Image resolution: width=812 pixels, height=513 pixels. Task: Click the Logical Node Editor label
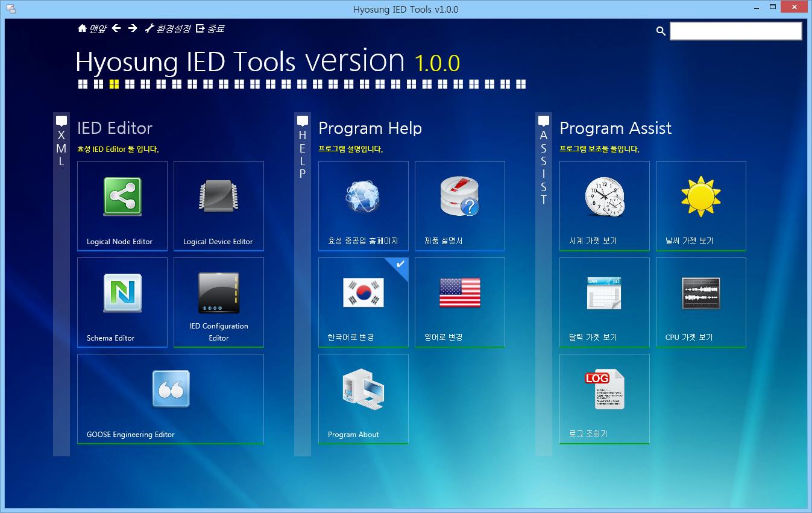[x=119, y=242]
